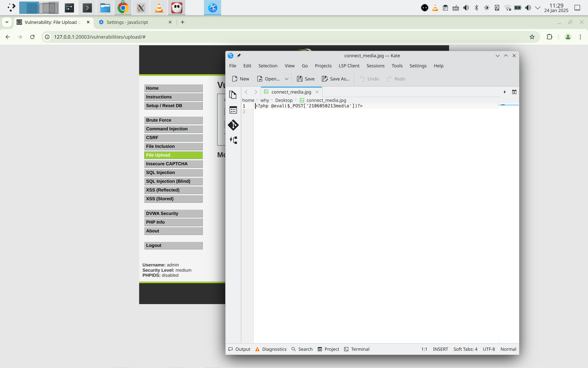Click the DVWA Security sidebar button
588x368 pixels.
[x=173, y=214]
